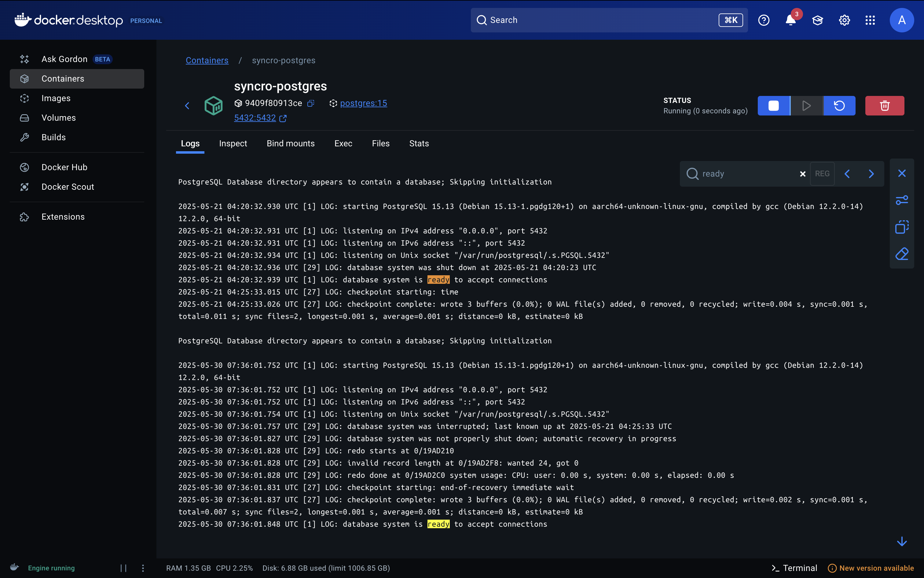The image size is (924, 578).
Task: Go to next search match
Action: pos(871,174)
